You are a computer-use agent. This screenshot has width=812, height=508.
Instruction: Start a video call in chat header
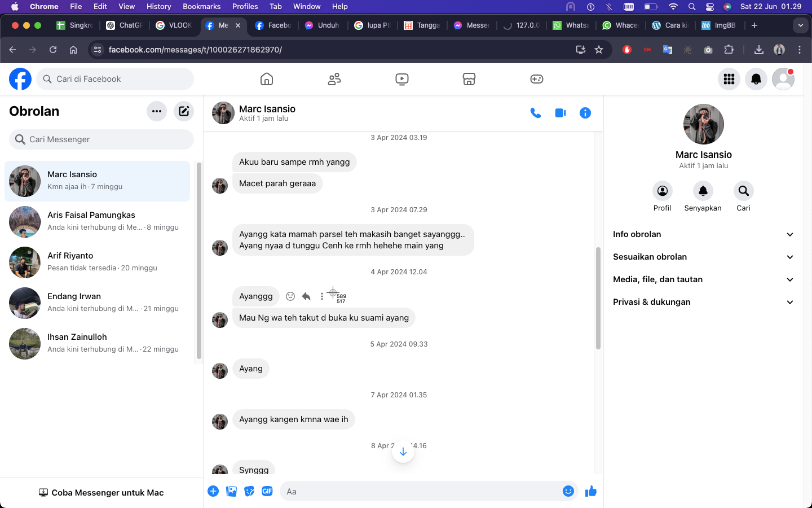[x=560, y=113]
